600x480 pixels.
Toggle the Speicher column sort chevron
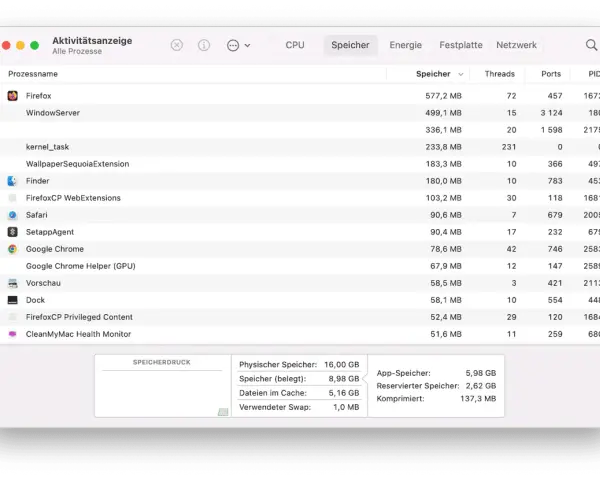[461, 74]
